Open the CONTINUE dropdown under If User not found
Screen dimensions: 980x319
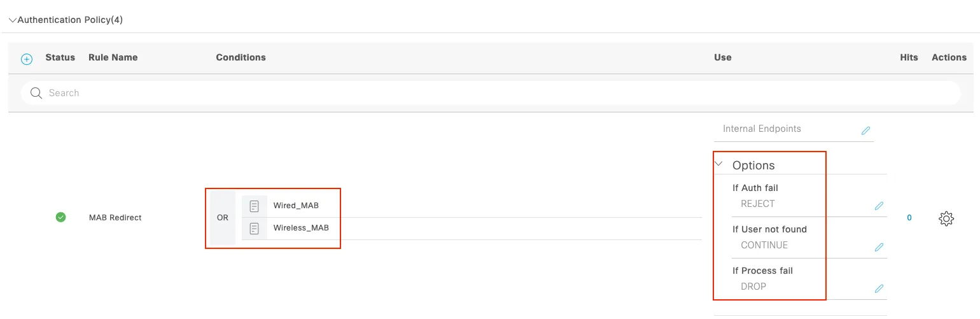pos(764,245)
